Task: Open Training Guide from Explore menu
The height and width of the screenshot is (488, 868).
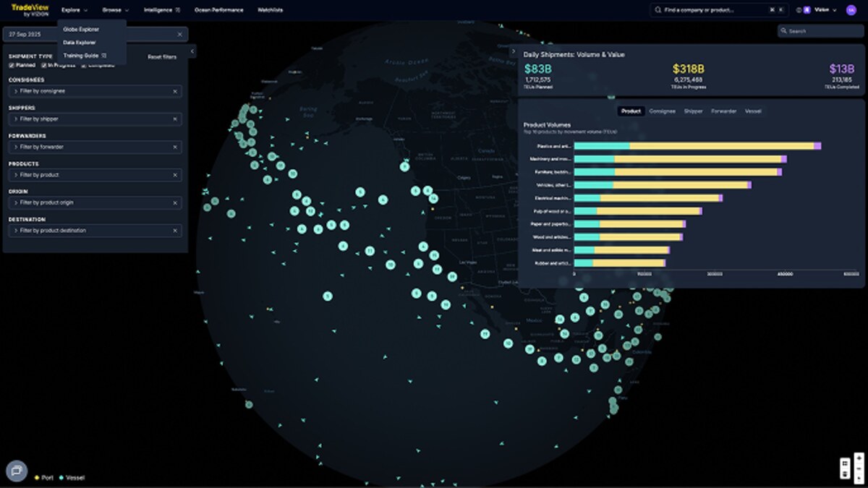Action: (85, 55)
